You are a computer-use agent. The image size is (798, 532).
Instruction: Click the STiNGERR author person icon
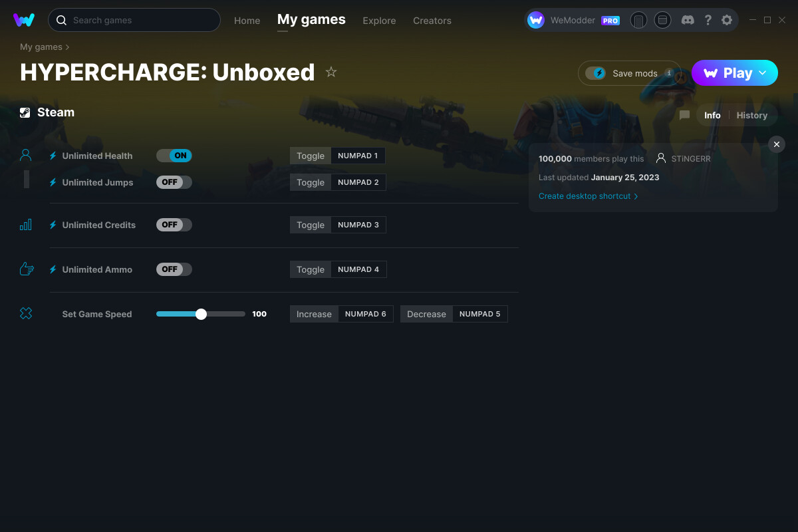click(x=661, y=159)
